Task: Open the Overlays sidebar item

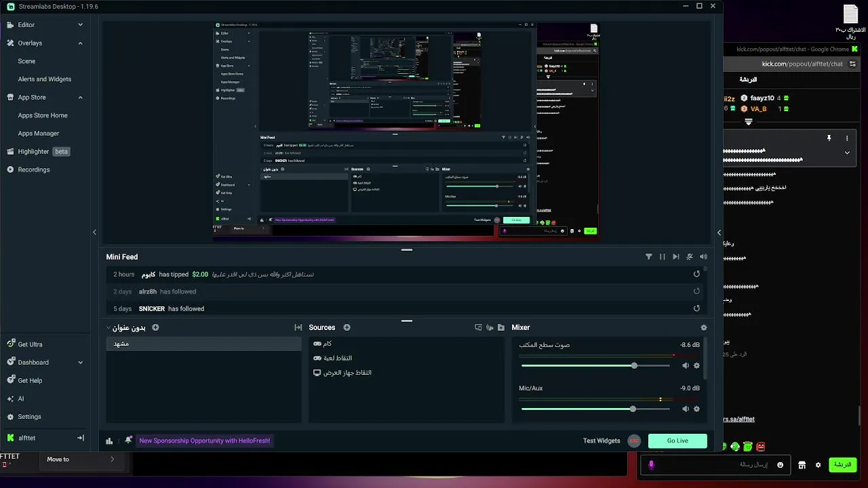Action: 30,43
